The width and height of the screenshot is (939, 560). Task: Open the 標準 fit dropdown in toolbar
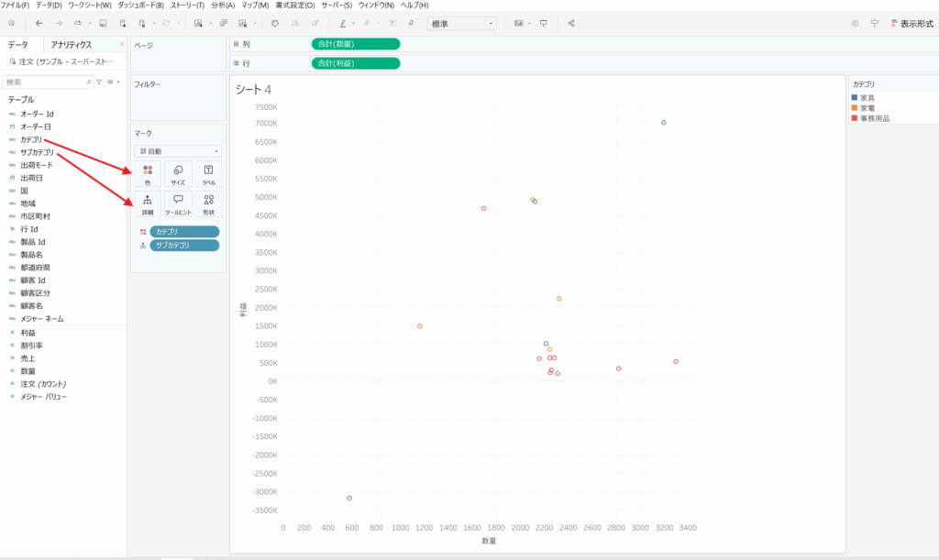coord(462,23)
